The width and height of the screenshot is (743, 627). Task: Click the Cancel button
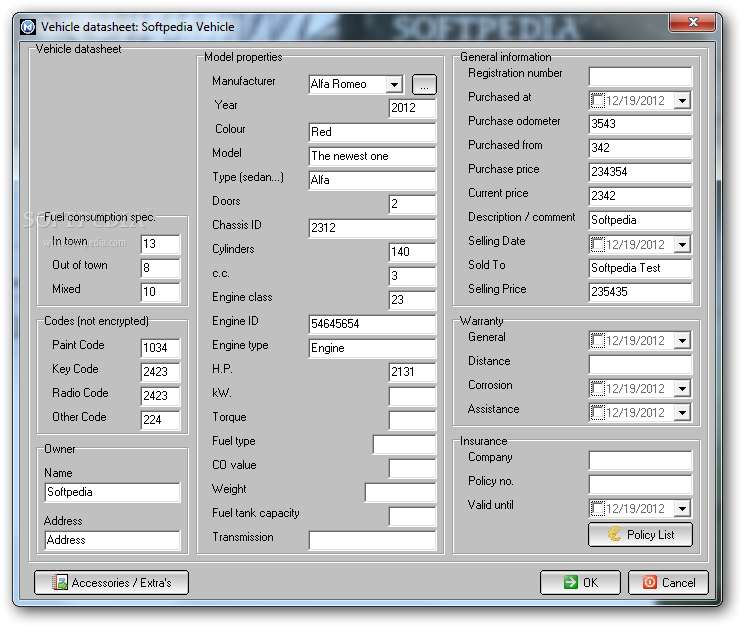click(x=668, y=582)
